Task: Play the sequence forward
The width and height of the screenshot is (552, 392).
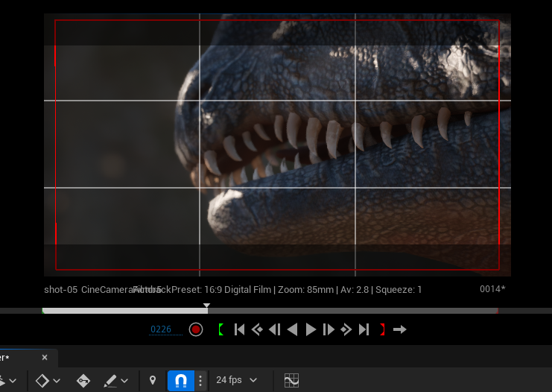Action: [311, 329]
